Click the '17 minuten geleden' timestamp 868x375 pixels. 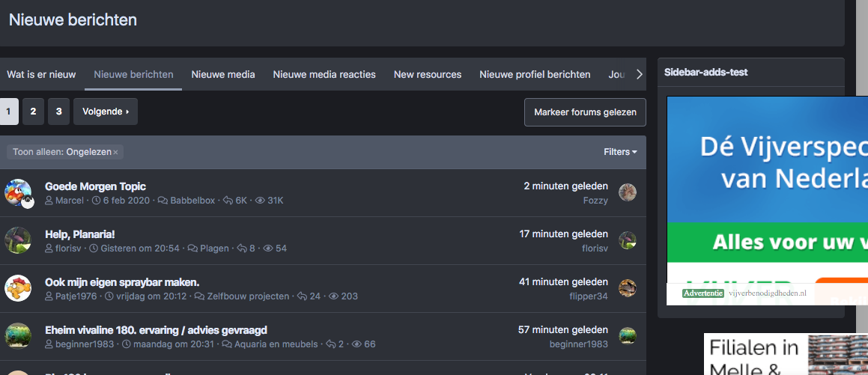pyautogui.click(x=563, y=234)
